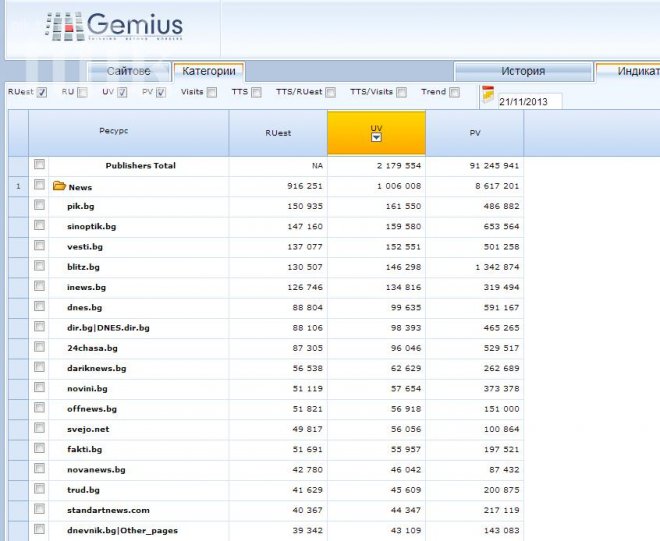The height and width of the screenshot is (541, 660).
Task: Switch to the Сайтове tab
Action: pos(128,71)
